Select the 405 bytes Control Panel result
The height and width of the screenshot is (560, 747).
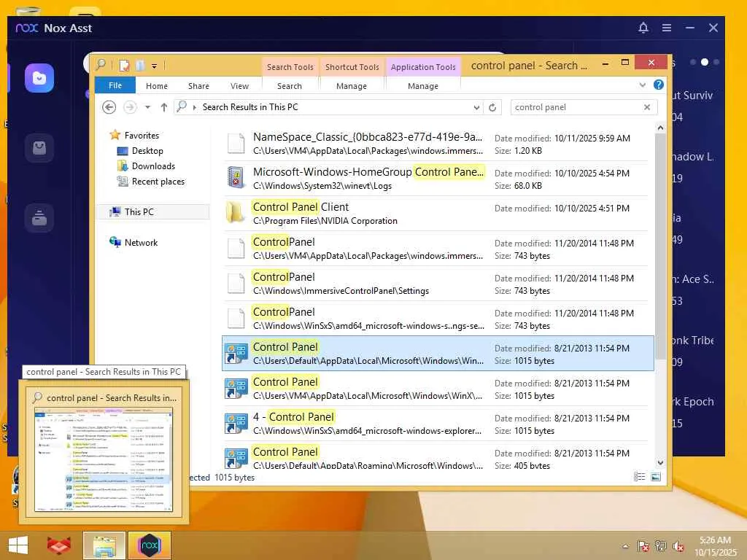coord(438,457)
